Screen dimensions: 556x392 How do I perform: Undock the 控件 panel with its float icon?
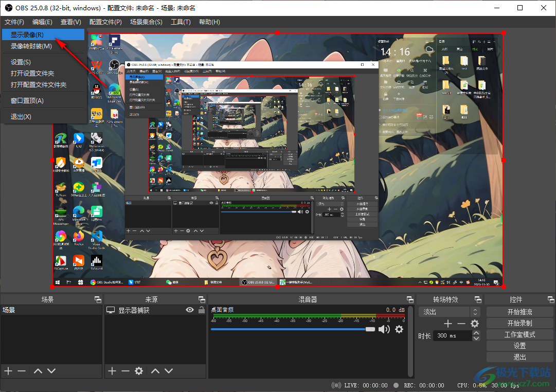551,300
